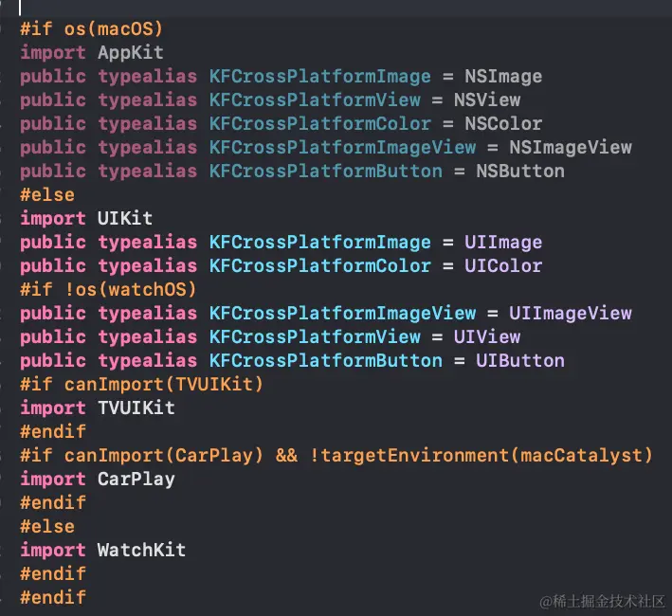The height and width of the screenshot is (616, 672).
Task: Click CarPlay in the import line
Action: [x=136, y=480]
